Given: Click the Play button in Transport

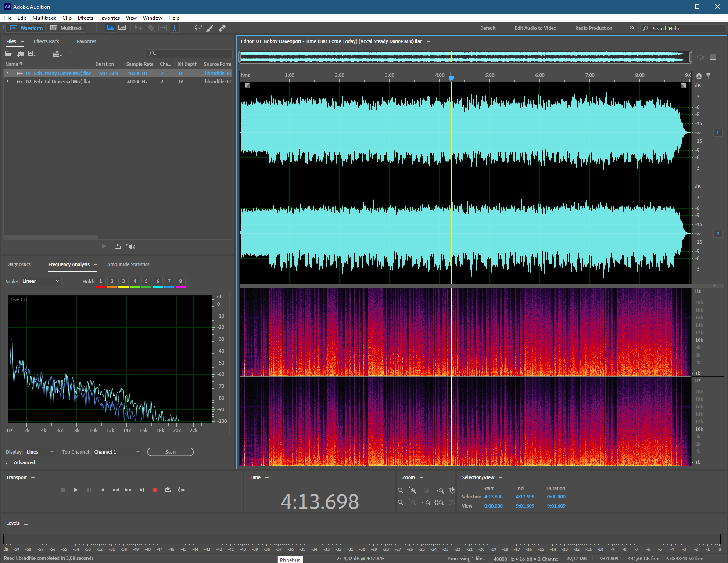Looking at the screenshot, I should [75, 490].
